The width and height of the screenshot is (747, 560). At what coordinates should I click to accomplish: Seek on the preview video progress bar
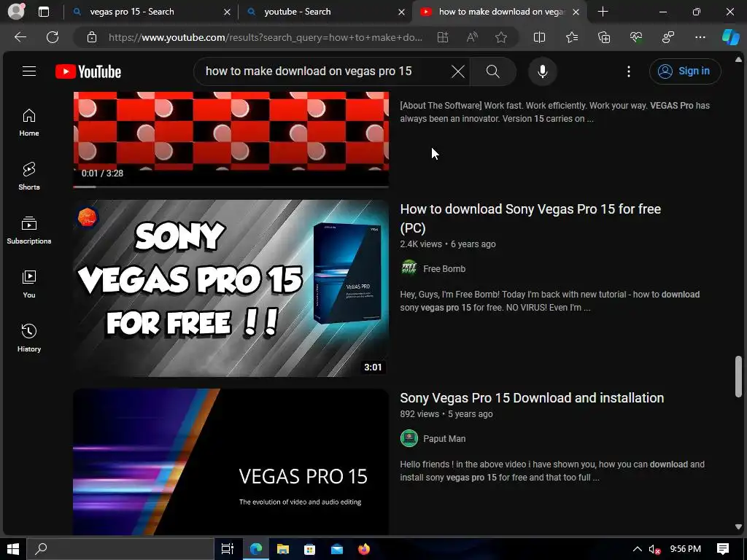(231, 187)
